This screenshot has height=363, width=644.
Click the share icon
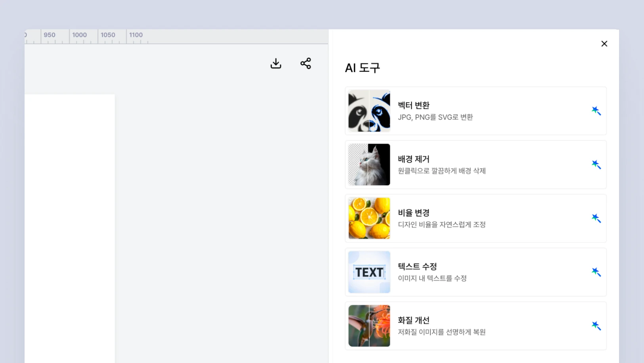pos(306,63)
